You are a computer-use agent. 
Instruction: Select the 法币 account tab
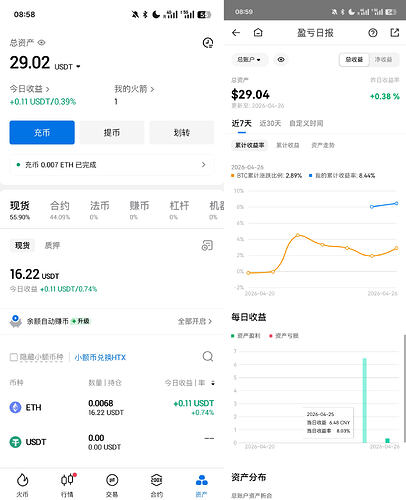pyautogui.click(x=99, y=210)
